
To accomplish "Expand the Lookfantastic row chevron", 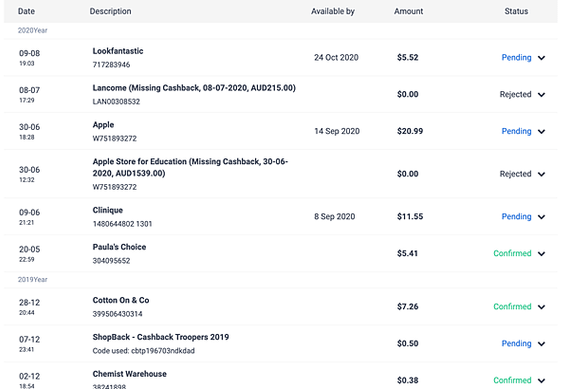I will (x=541, y=58).
